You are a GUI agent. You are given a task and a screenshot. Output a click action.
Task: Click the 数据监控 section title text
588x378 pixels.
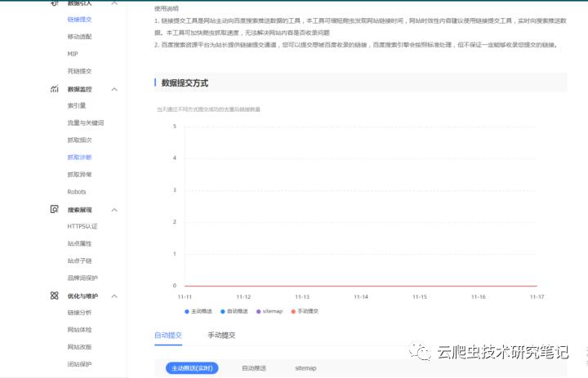[79, 89]
